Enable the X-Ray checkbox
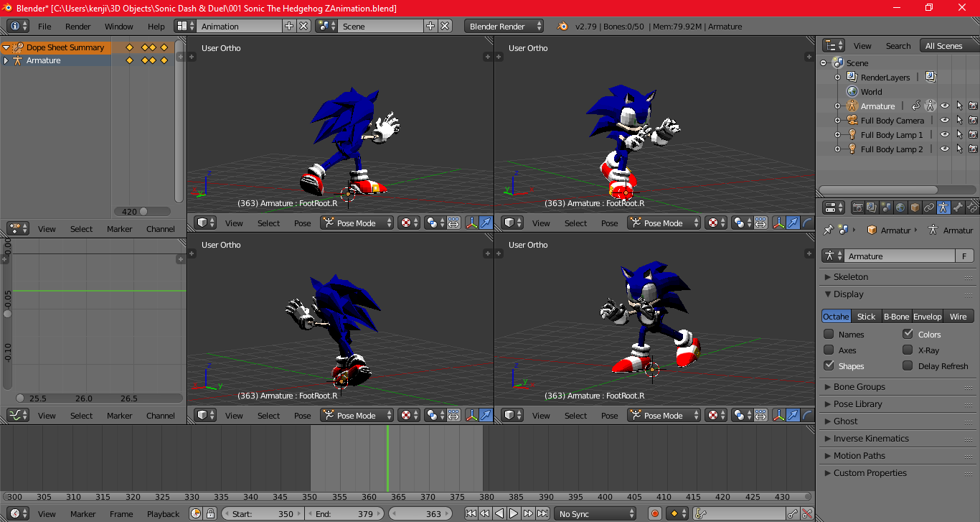 pos(908,350)
